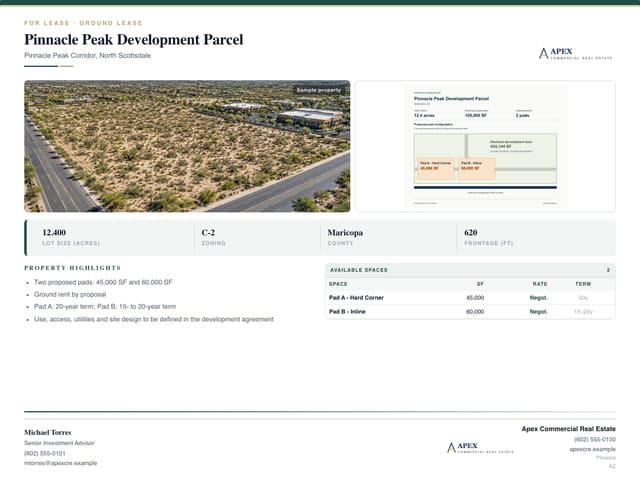Click the '12.400' lot size value
The height and width of the screenshot is (495, 640).
point(54,233)
